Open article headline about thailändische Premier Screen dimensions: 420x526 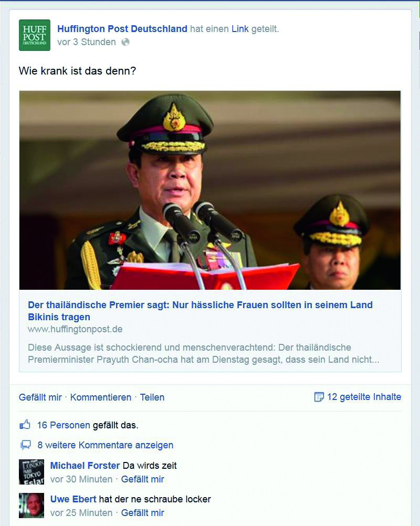[x=200, y=311]
